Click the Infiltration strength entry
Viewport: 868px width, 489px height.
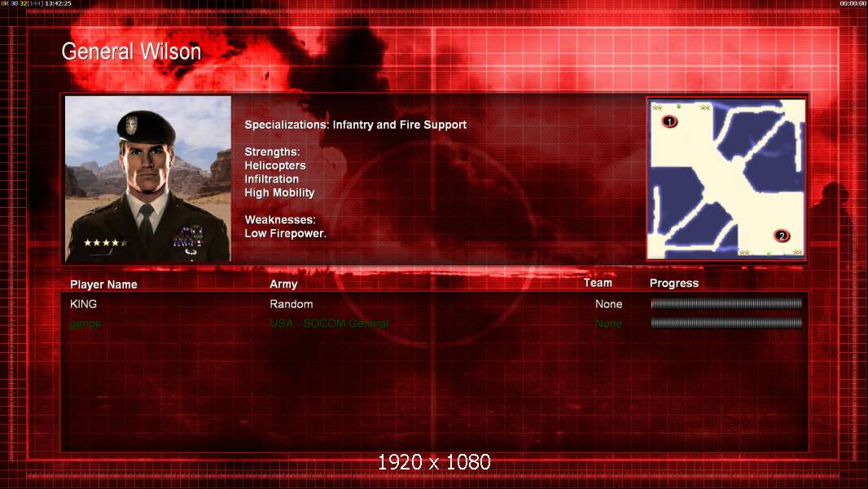(x=271, y=178)
